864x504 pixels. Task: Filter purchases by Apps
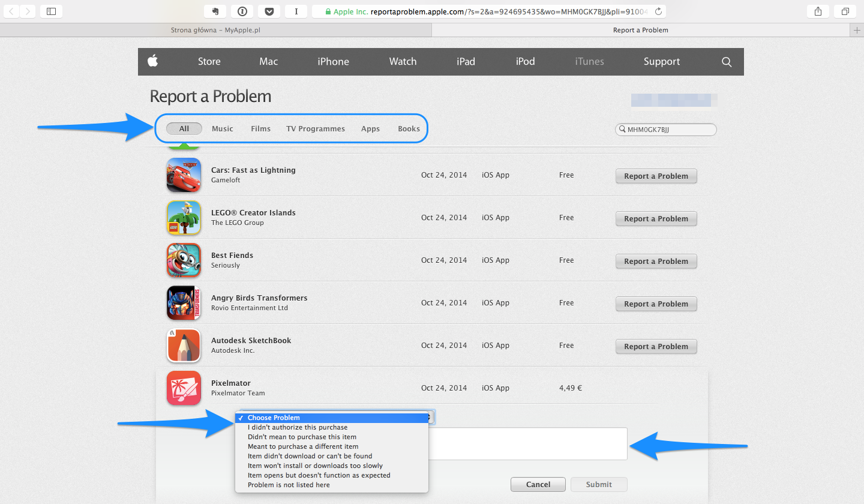click(370, 128)
